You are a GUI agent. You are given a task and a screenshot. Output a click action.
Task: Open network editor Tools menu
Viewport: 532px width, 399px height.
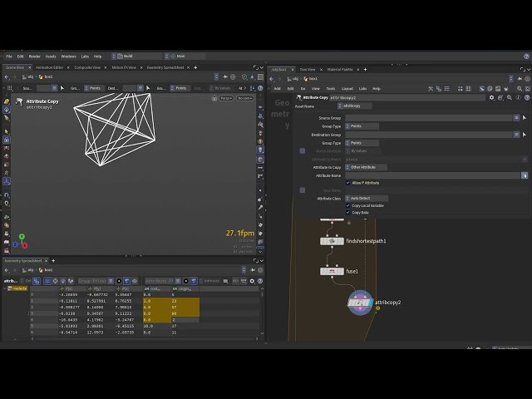click(x=331, y=89)
